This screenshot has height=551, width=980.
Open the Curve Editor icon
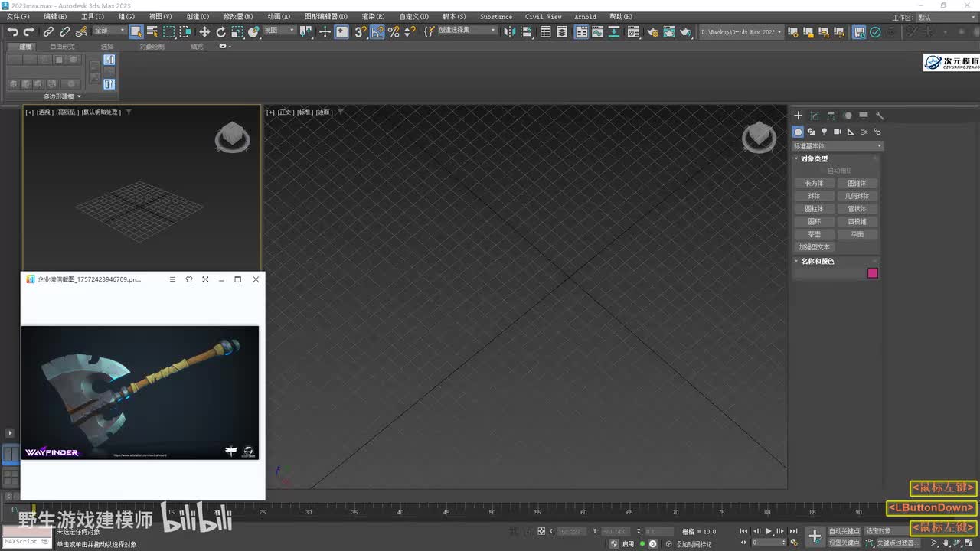597,31
